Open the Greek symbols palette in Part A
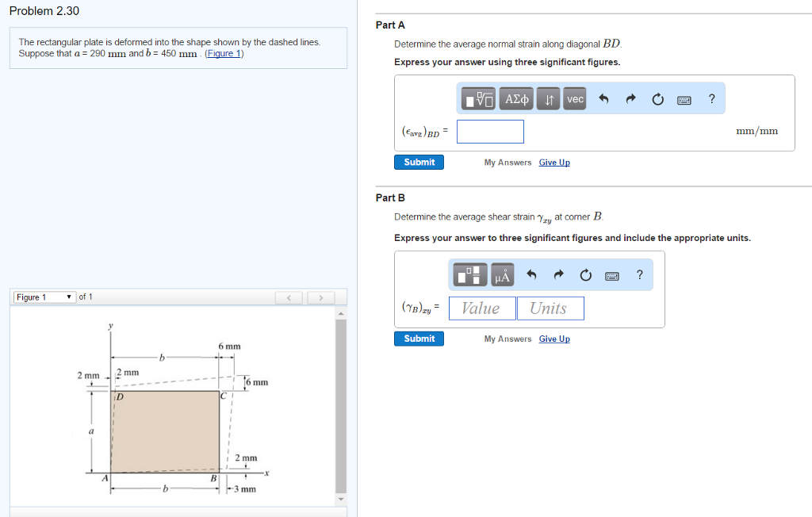 [x=516, y=99]
